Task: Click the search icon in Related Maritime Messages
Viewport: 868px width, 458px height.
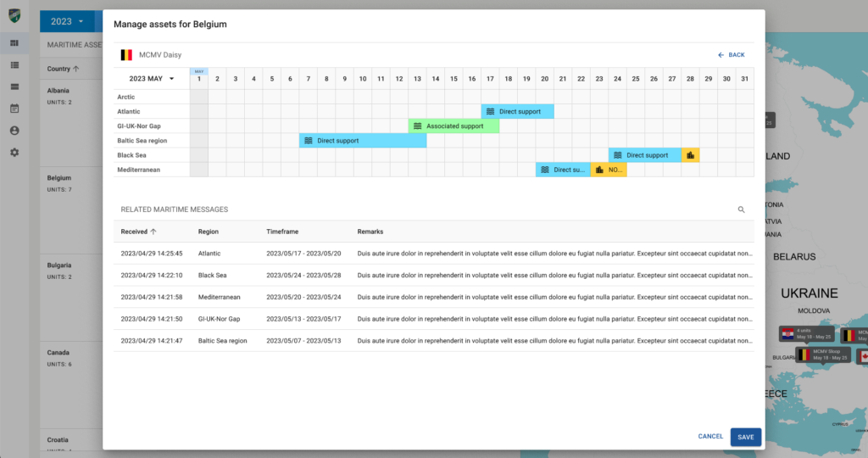Action: click(x=741, y=209)
